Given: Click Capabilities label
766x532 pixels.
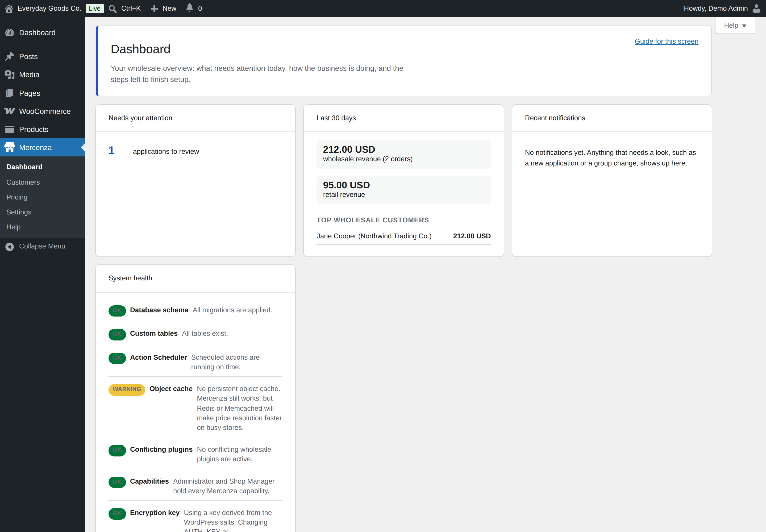Looking at the screenshot, I should tap(149, 481).
